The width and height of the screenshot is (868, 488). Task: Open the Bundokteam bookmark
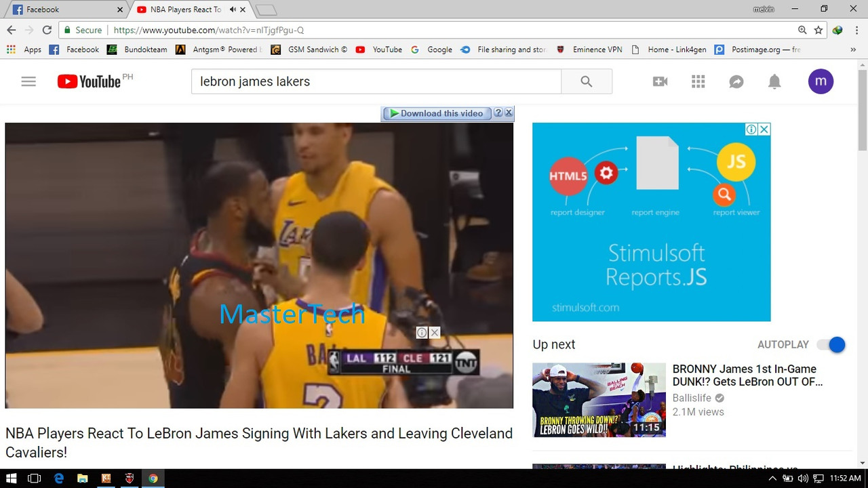(x=138, y=49)
